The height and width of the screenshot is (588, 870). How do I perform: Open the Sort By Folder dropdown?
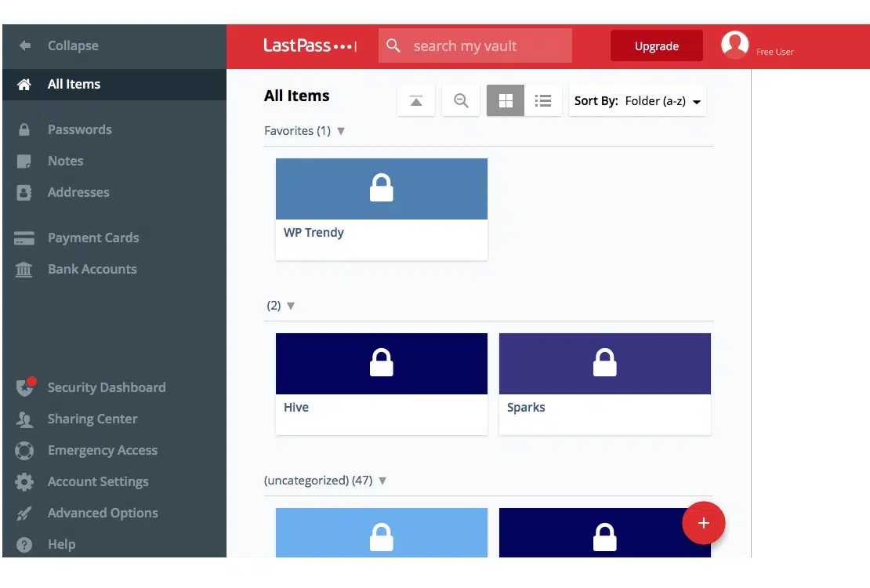637,101
